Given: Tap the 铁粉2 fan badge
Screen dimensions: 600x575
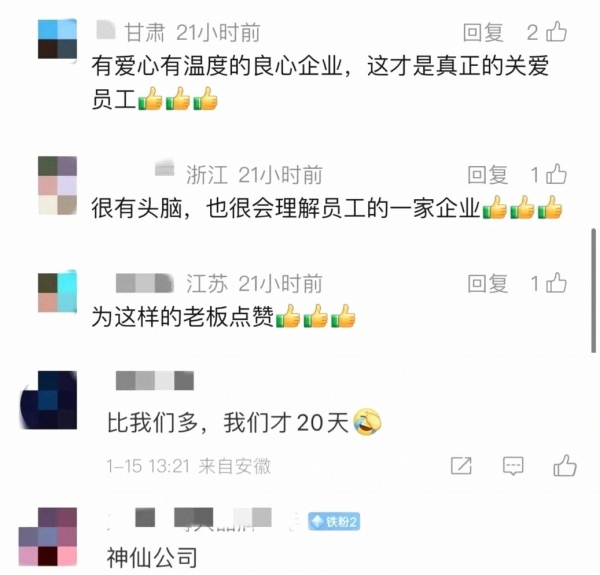Looking at the screenshot, I should pyautogui.click(x=334, y=521).
